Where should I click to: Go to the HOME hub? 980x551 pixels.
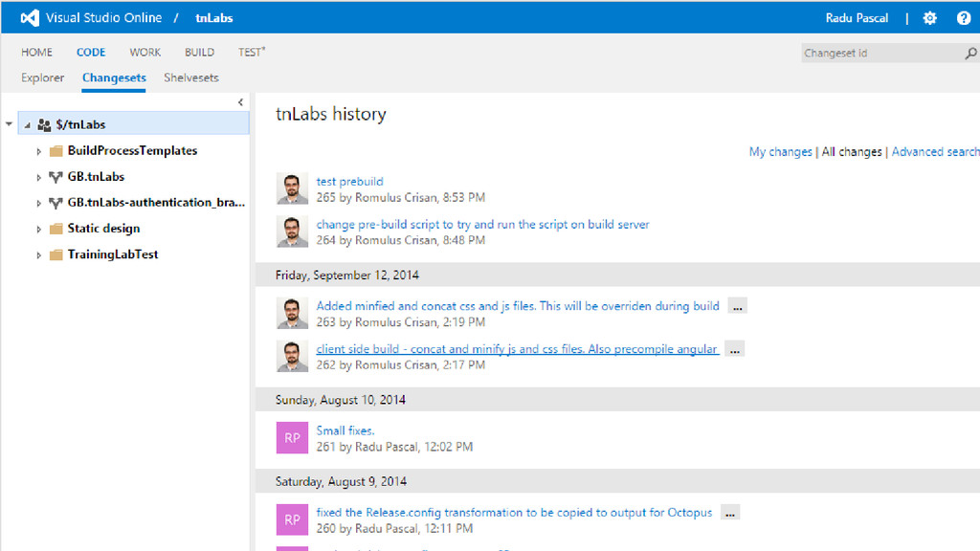37,53
